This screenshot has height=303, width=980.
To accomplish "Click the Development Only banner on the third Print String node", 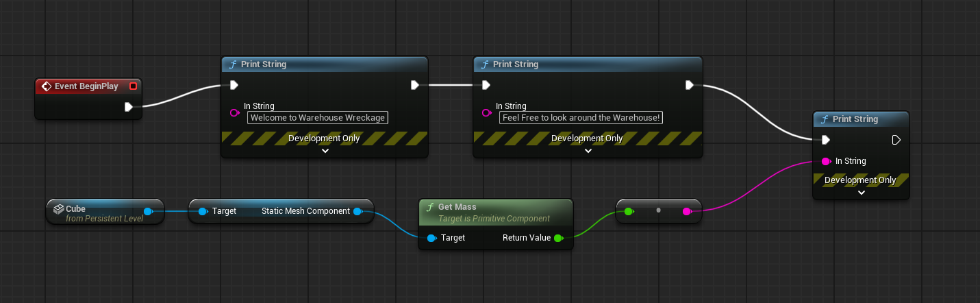I will click(x=861, y=180).
